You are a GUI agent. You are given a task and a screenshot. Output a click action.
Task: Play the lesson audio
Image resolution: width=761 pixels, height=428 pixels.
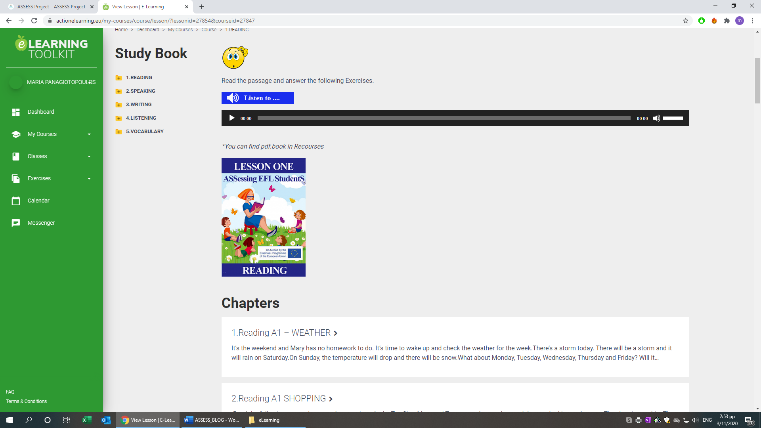click(x=232, y=118)
